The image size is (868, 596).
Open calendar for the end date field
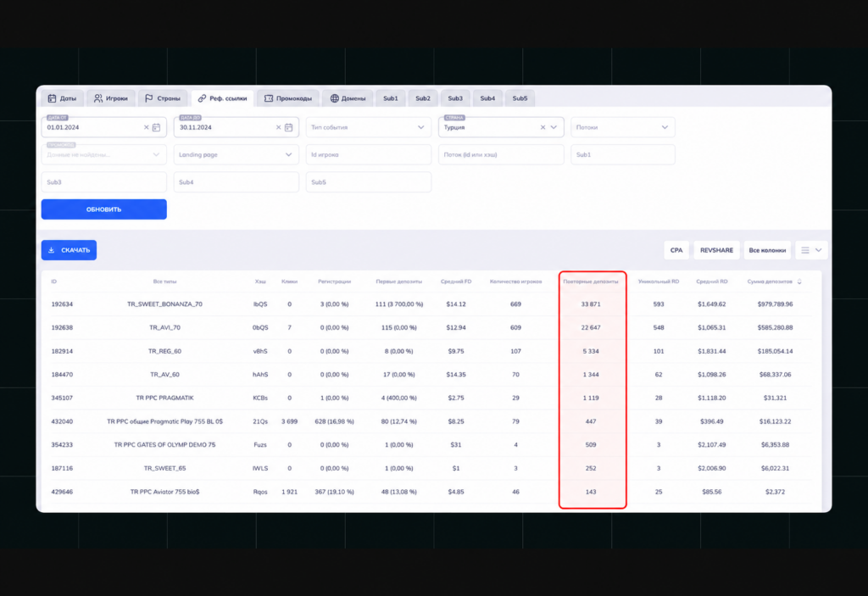289,127
